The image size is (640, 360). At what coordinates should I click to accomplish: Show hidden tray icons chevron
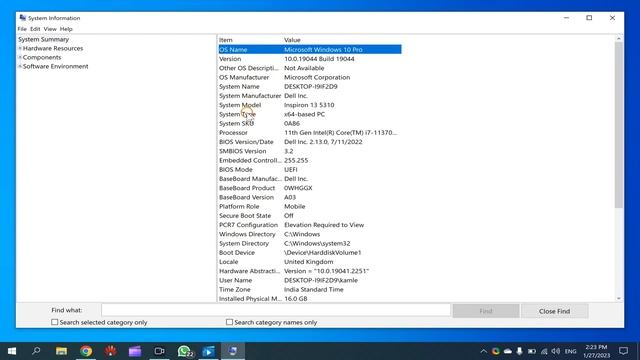point(483,351)
